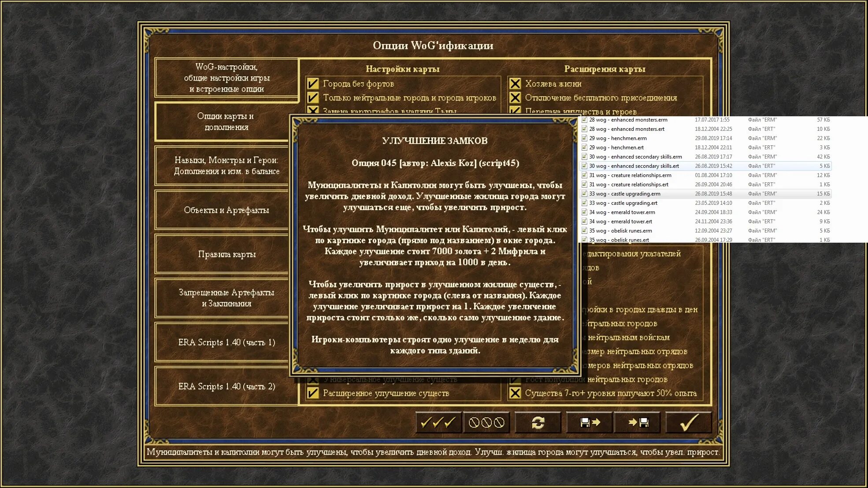This screenshot has height=488, width=868.
Task: Toggle Отключение бесплатного присоединения checkbox
Action: coord(515,98)
